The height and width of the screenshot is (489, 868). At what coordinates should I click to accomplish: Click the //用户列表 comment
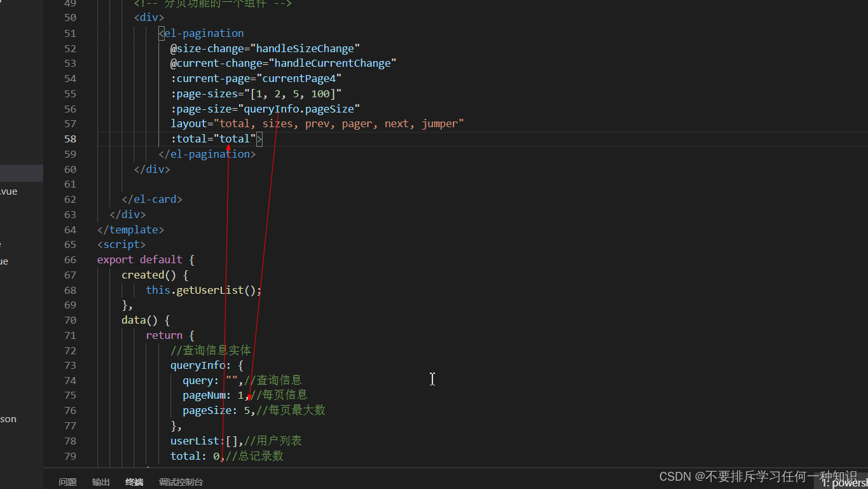pos(273,441)
